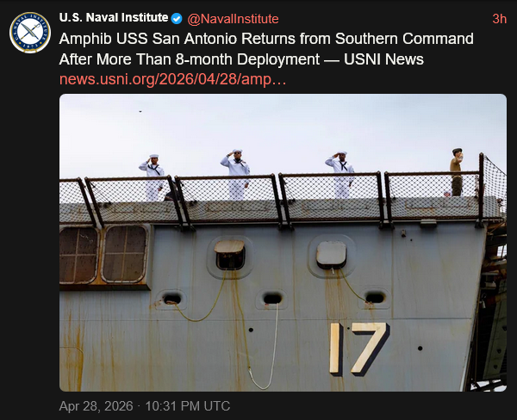Open the attached ship photo

point(283,243)
